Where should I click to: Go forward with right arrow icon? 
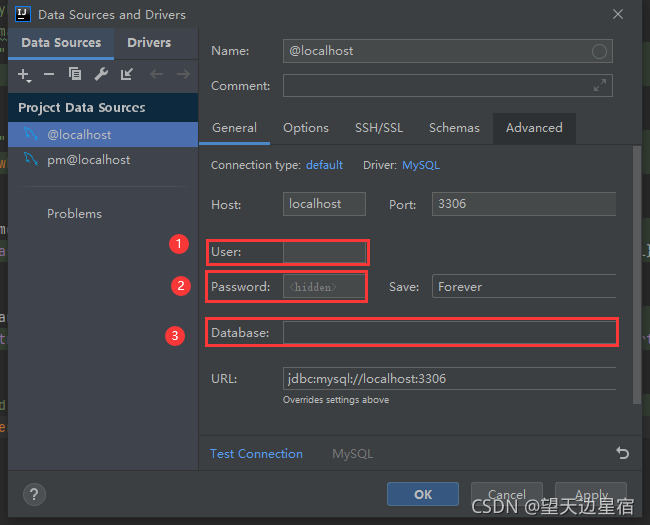coord(183,74)
